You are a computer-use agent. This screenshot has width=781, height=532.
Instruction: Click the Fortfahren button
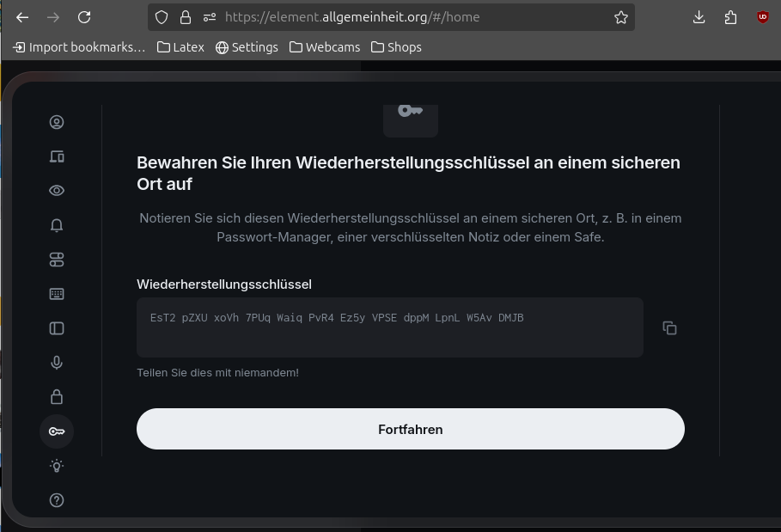pyautogui.click(x=411, y=429)
